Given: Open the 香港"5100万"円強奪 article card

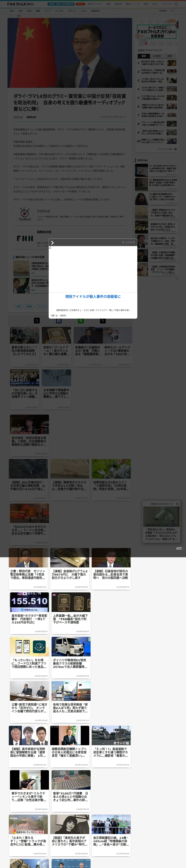Looking at the screenshot, I should click(71, 791).
